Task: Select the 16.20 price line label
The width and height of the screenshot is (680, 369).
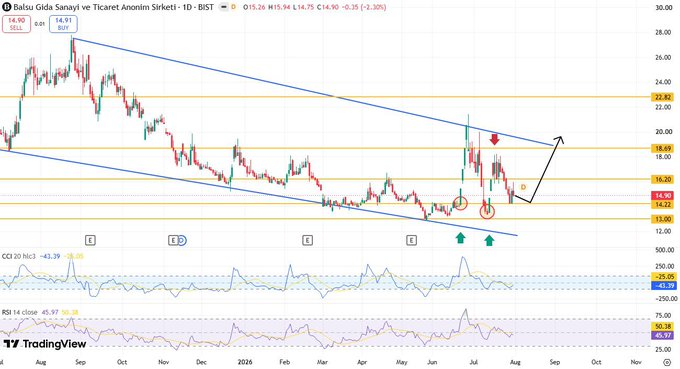Action: coord(663,179)
